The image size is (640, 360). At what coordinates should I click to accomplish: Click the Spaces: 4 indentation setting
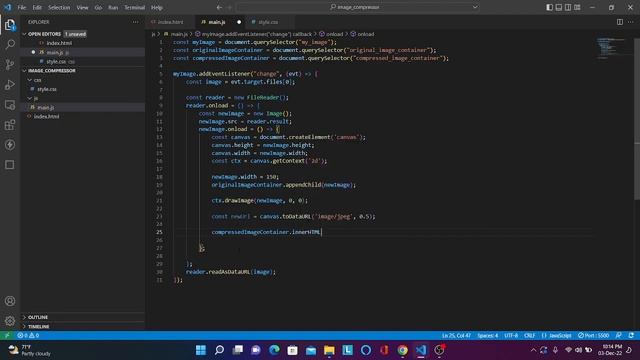pos(487,336)
